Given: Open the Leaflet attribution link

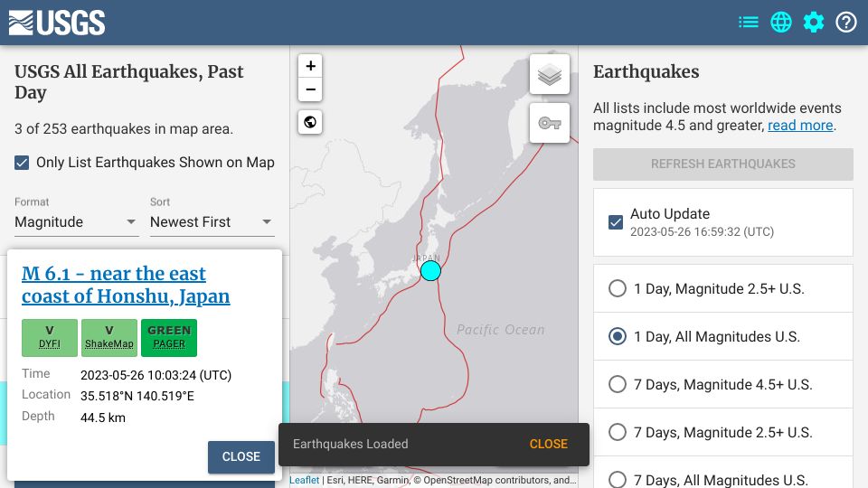Looking at the screenshot, I should [x=305, y=480].
